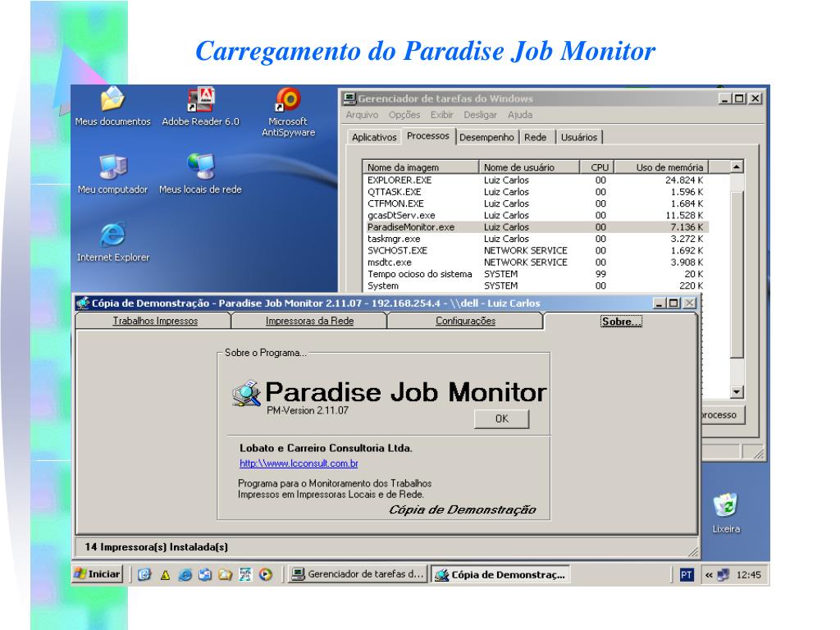Image resolution: width=840 pixels, height=630 pixels.
Task: Click process list scroll up arrow
Action: click(737, 167)
